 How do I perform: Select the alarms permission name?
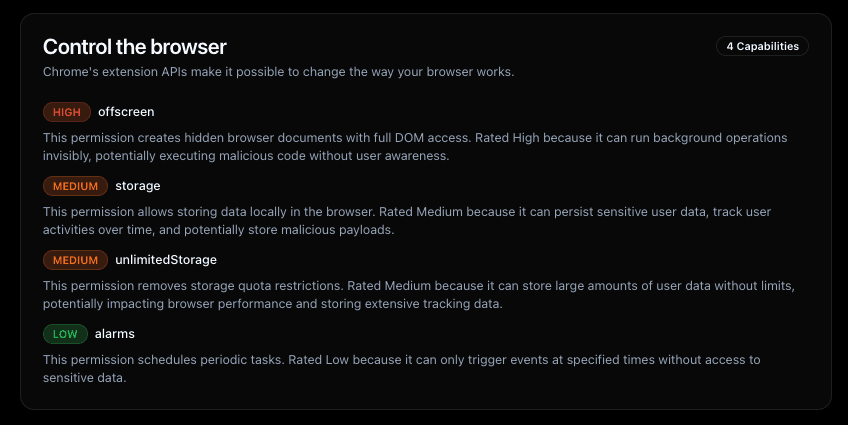(x=116, y=334)
